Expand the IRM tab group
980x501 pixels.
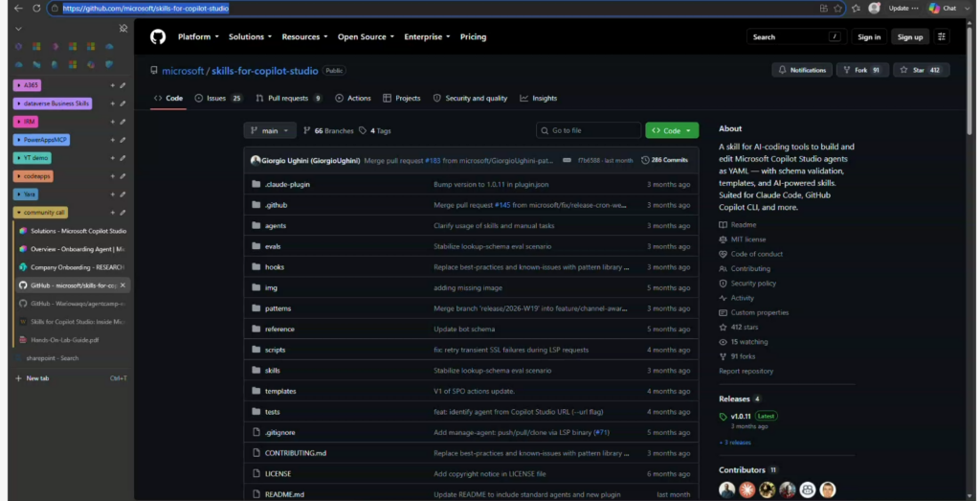tap(26, 122)
